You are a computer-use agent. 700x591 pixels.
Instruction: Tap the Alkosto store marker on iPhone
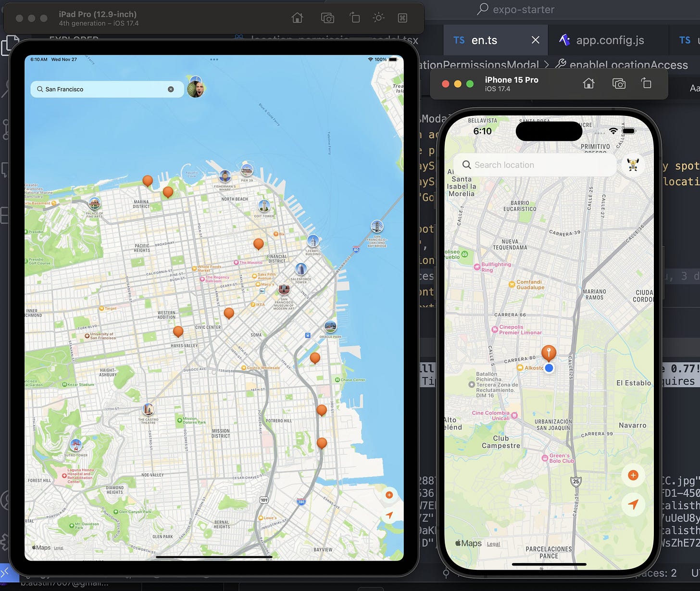pos(520,367)
